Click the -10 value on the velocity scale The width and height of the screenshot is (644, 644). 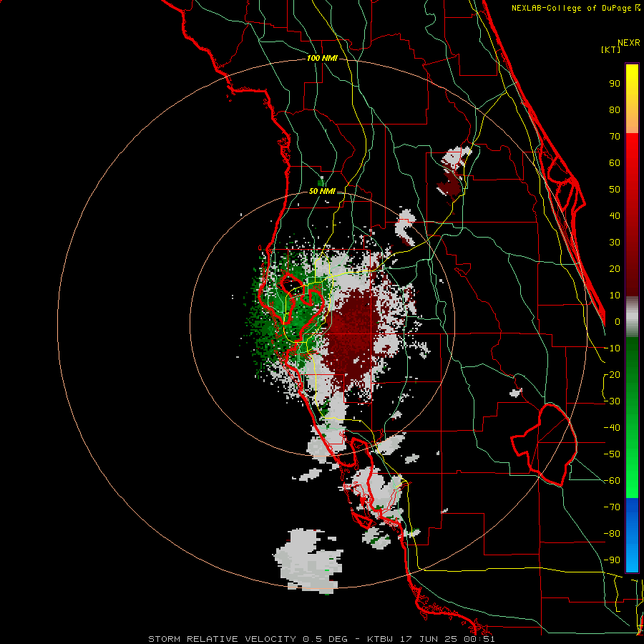tap(612, 348)
